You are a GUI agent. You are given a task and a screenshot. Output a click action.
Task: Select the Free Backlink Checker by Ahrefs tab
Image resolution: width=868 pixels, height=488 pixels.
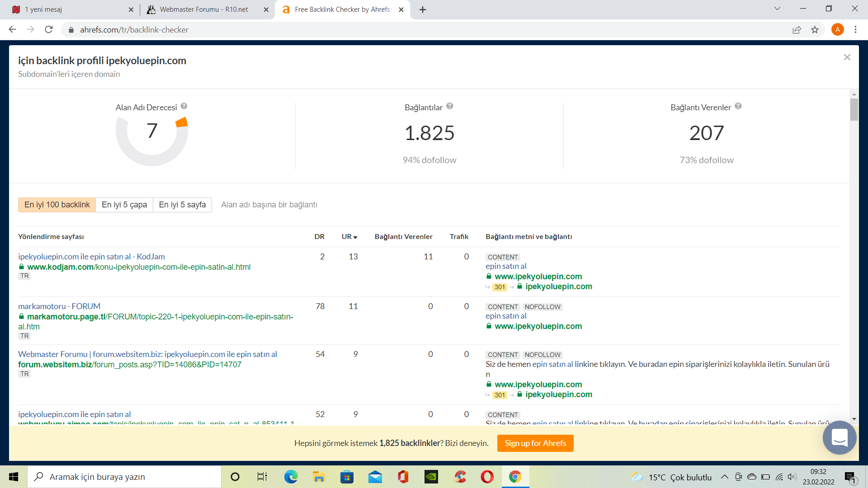pyautogui.click(x=342, y=9)
